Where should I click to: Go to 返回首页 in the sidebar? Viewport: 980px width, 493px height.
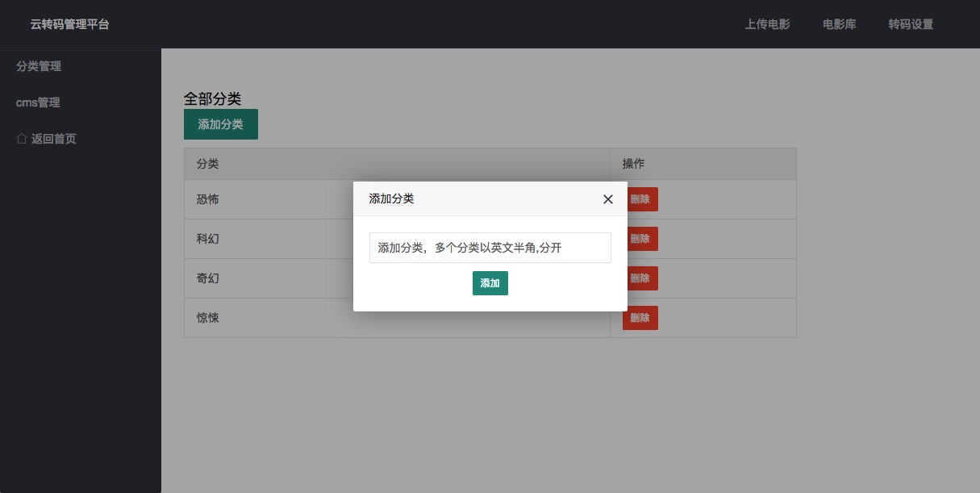coord(53,139)
